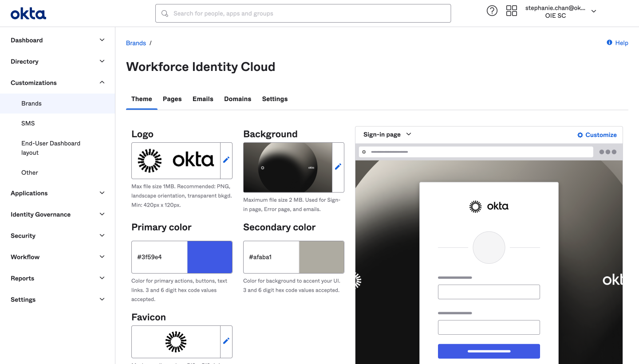The image size is (639, 364).
Task: Click the Okta logo image thumbnail
Action: click(x=176, y=160)
